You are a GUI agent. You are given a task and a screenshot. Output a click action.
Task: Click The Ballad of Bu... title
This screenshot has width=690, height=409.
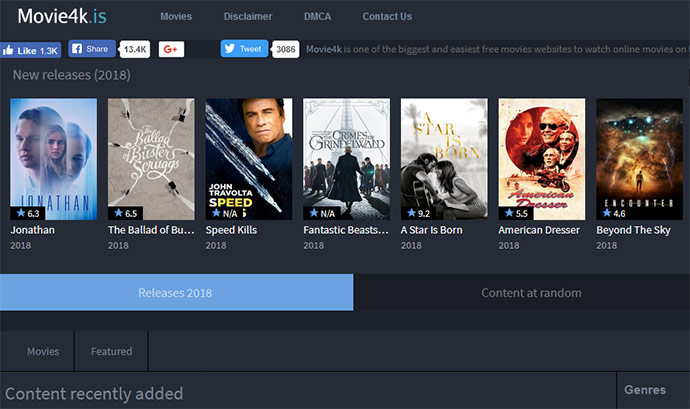(x=151, y=230)
